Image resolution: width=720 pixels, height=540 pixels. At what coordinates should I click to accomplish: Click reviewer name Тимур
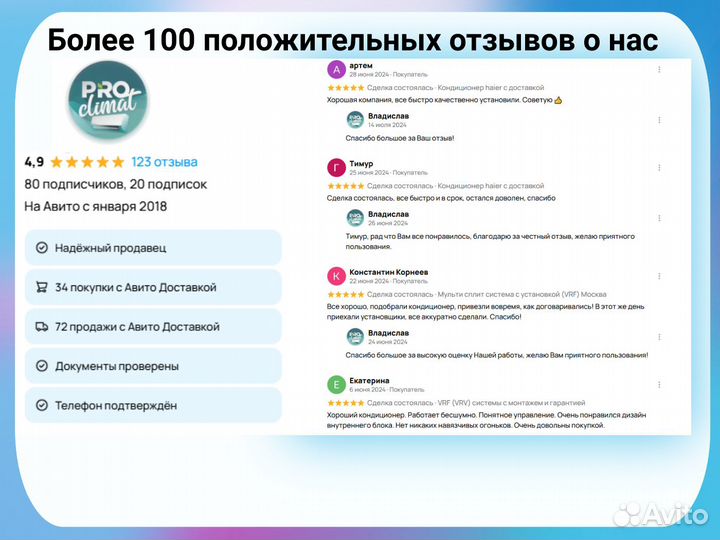coord(361,163)
